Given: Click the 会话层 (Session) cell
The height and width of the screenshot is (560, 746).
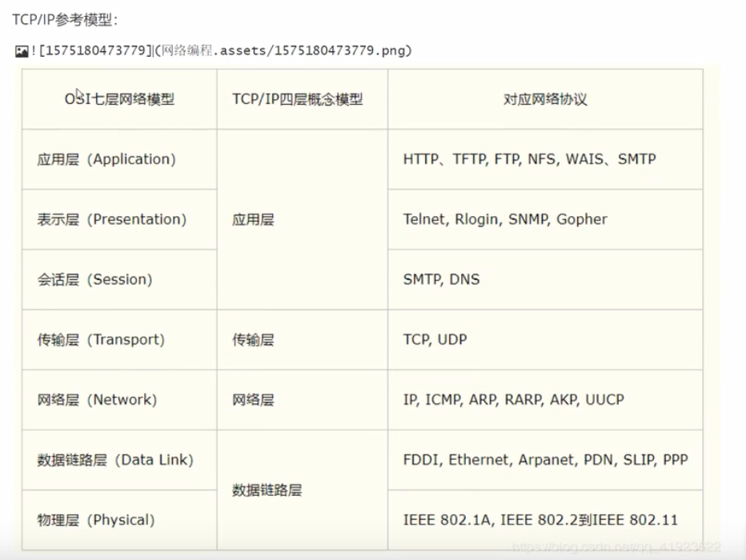Looking at the screenshot, I should (119, 279).
